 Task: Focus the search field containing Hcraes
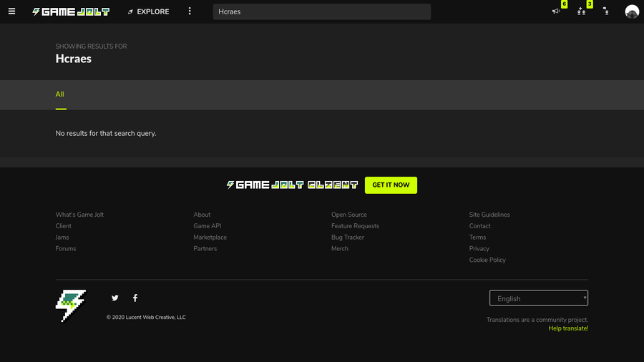(321, 11)
